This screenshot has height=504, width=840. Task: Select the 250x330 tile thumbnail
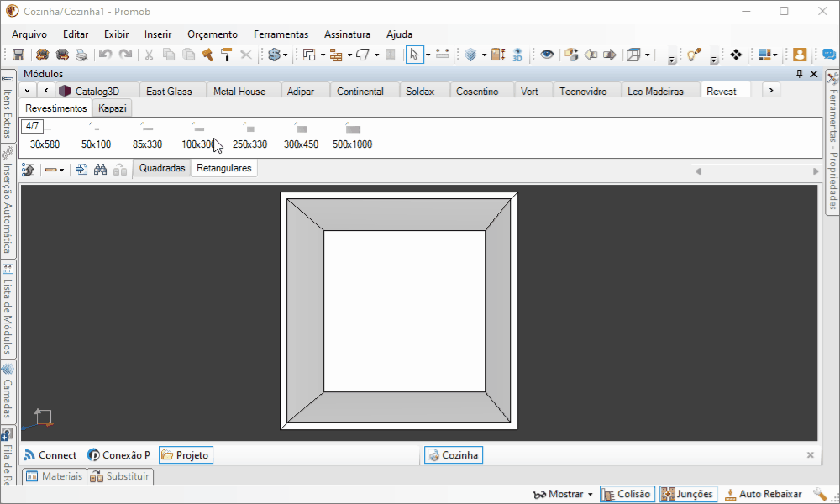pyautogui.click(x=249, y=137)
